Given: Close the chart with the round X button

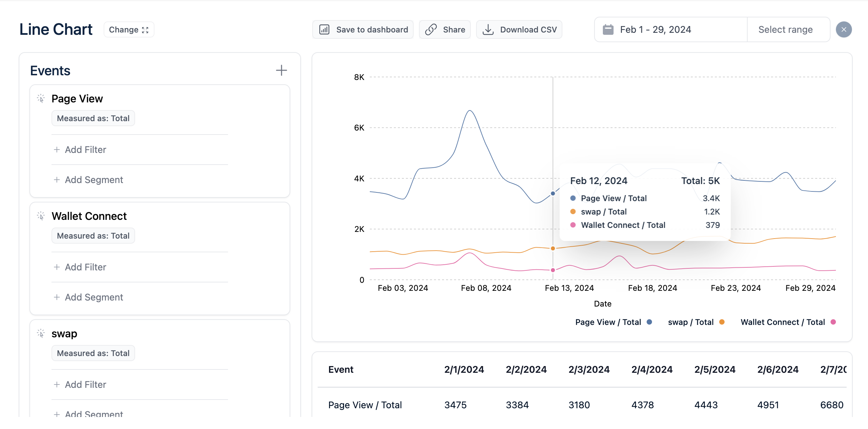Looking at the screenshot, I should tap(843, 30).
